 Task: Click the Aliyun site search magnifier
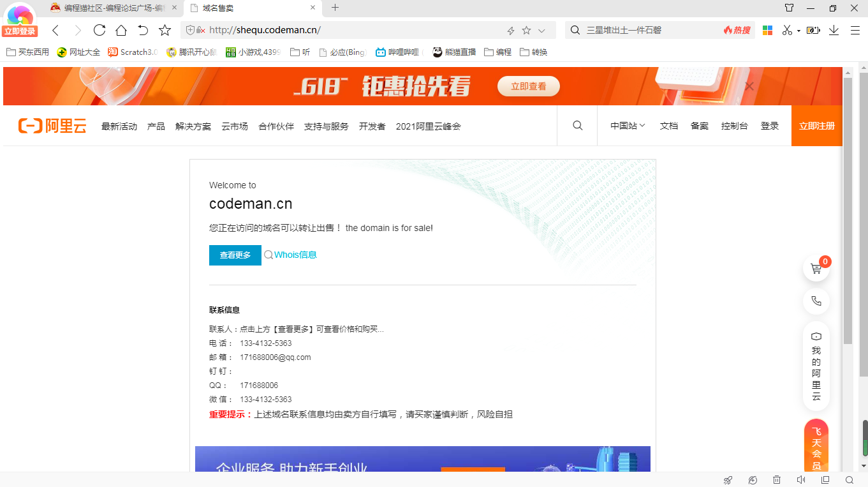point(578,126)
